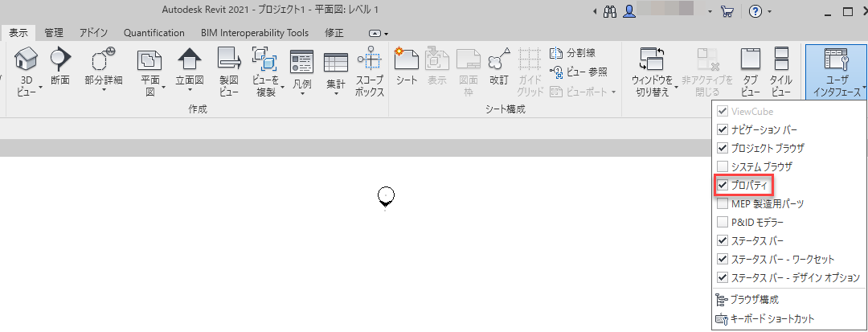Image resolution: width=868 pixels, height=332 pixels.
Task: Expand the 集計 dropdown arrow
Action: point(335,92)
